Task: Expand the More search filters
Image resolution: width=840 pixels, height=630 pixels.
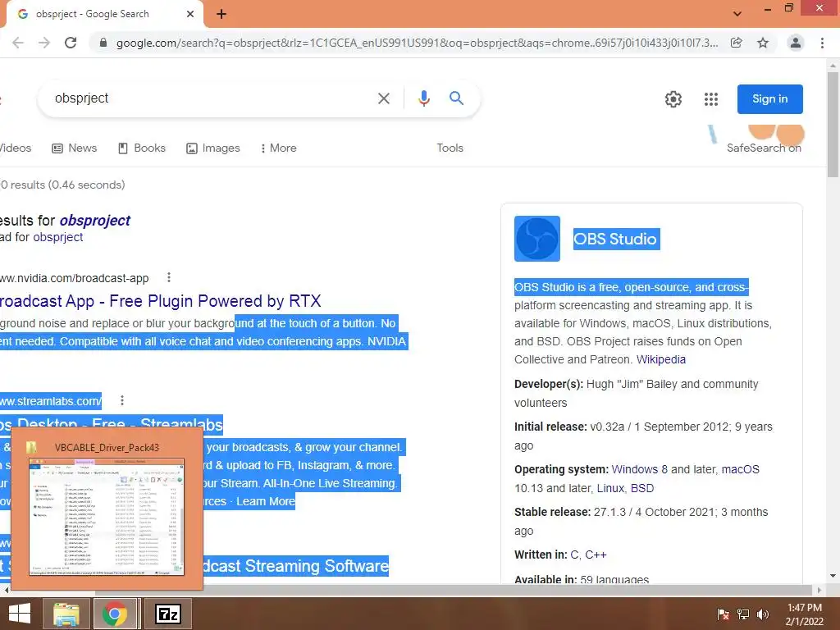Action: coord(278,148)
